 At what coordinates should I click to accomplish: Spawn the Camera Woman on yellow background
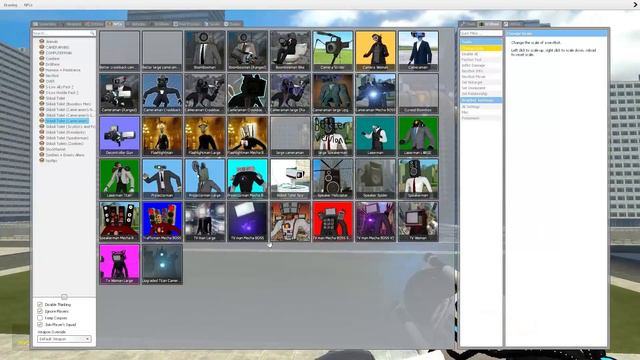tap(375, 51)
